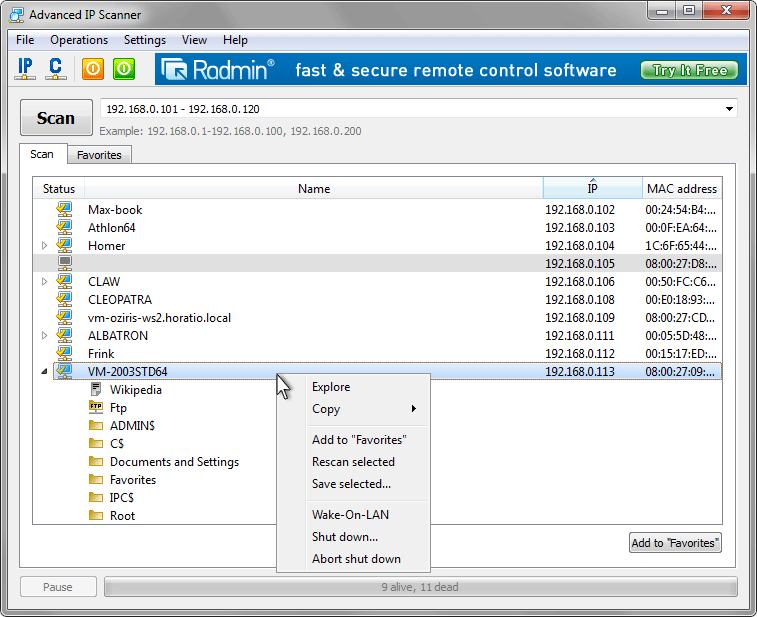
Task: Switch to the Favorites tab
Action: 99,155
